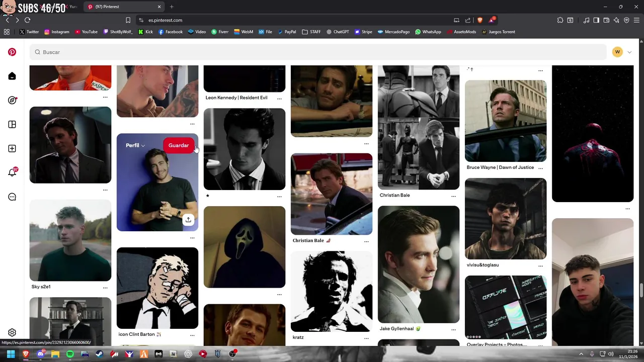This screenshot has height=362, width=644.
Task: Open more options for vivisu&toglasu pin
Action: pyautogui.click(x=540, y=265)
